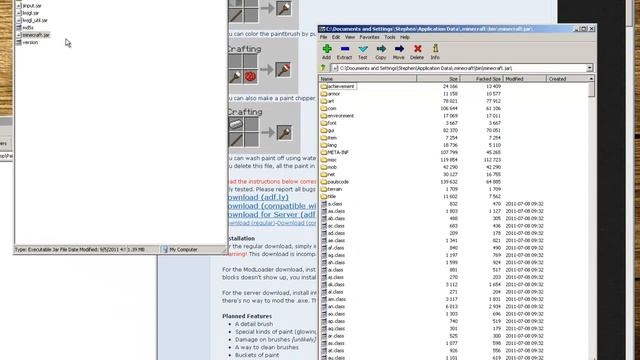Sort list by the Name column header
Image resolution: width=640 pixels, height=360 pixels.
(x=367, y=79)
